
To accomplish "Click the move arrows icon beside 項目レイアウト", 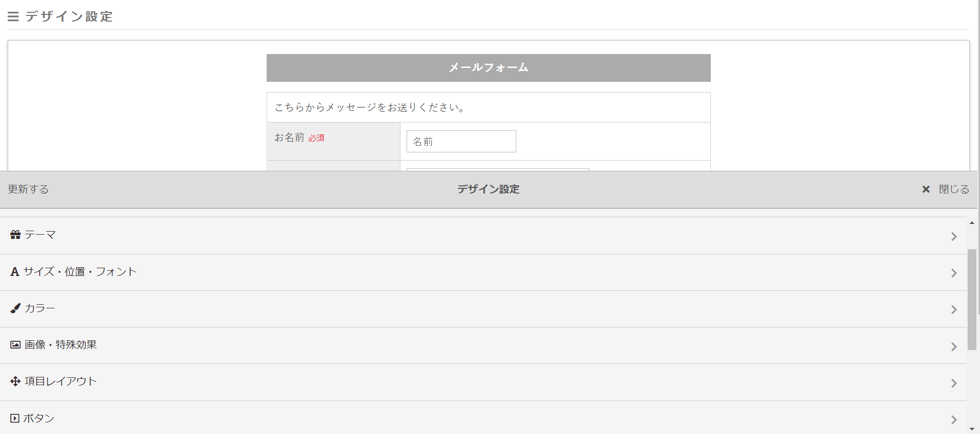I will [15, 381].
